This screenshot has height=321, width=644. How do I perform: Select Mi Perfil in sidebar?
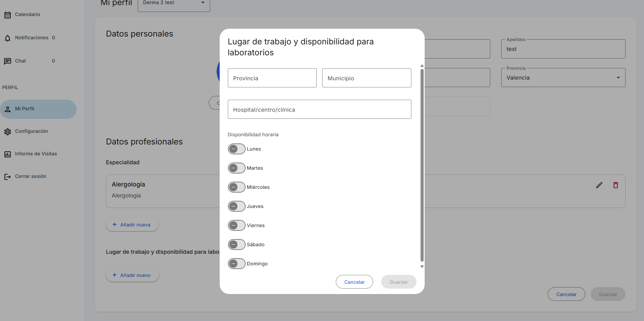tap(38, 109)
